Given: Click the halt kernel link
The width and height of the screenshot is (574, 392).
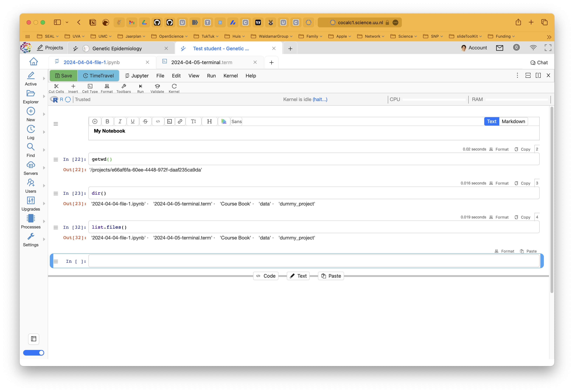Looking at the screenshot, I should click(320, 99).
